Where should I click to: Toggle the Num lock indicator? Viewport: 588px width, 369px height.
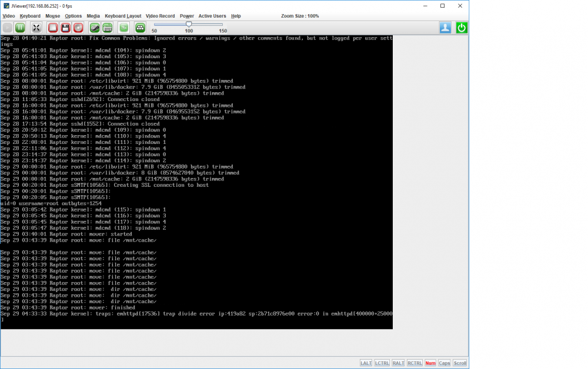click(430, 363)
